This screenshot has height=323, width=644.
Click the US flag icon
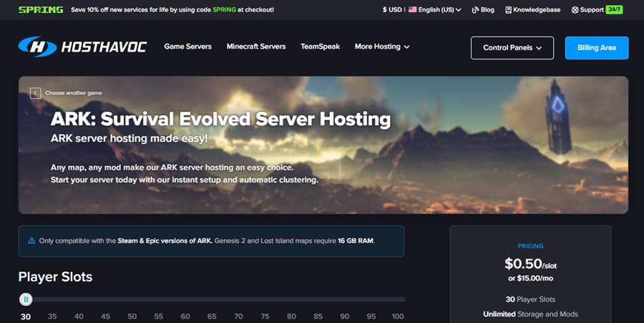(x=412, y=9)
